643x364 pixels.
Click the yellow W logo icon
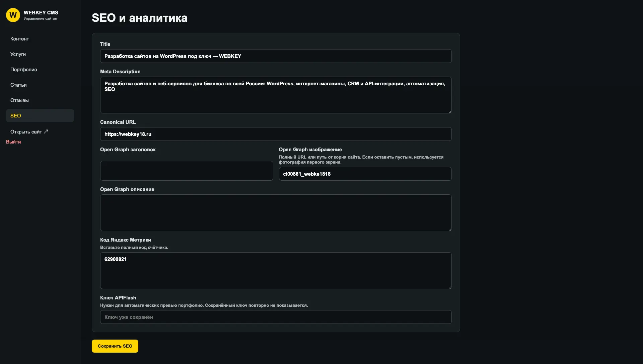point(13,15)
